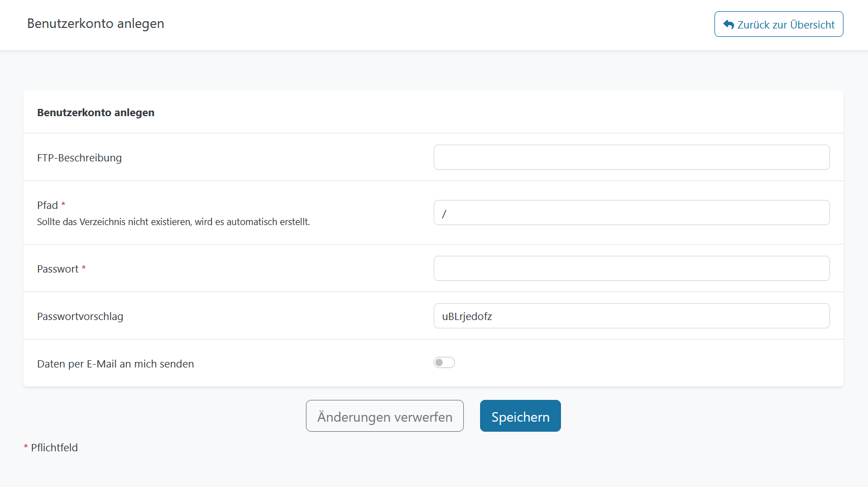Click the 'Pflichtfeld' footnote text
Image resolution: width=868 pixels, height=487 pixels.
pos(54,448)
